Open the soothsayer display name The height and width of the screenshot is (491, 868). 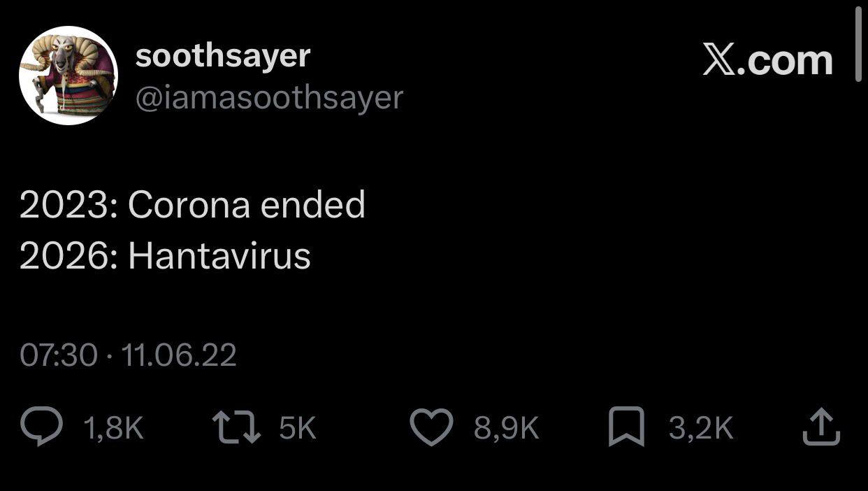(223, 55)
